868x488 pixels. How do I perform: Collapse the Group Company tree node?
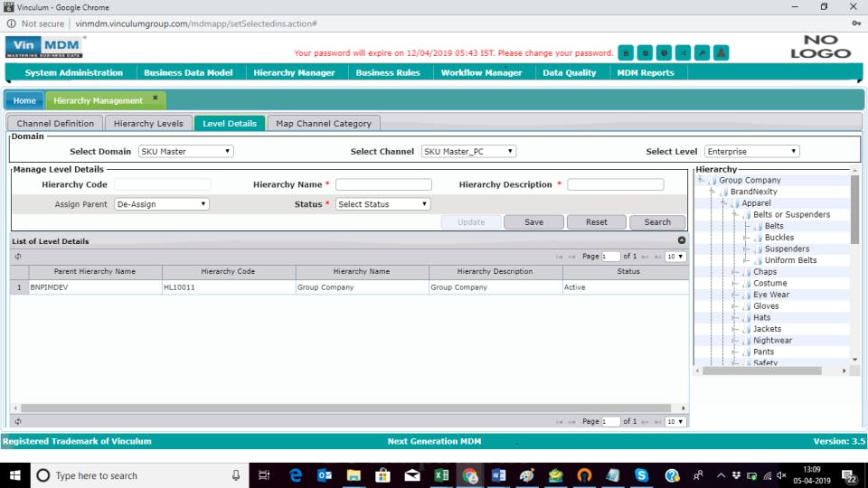click(x=701, y=180)
